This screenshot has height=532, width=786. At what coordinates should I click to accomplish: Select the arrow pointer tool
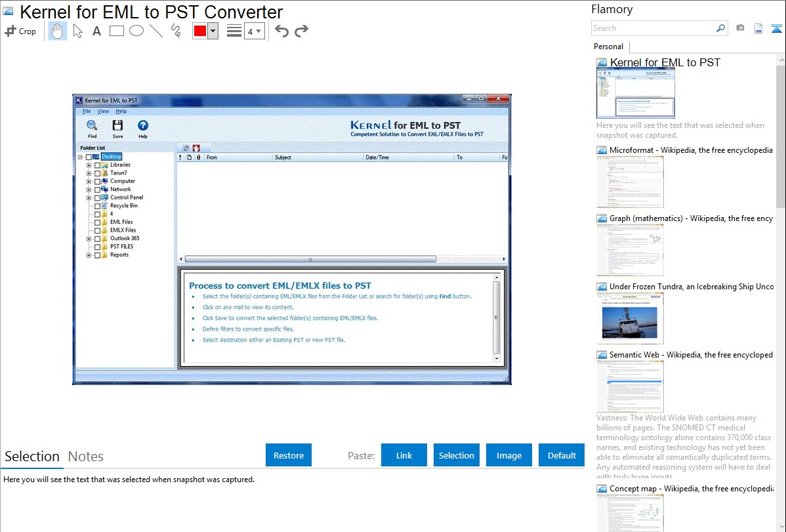[x=77, y=31]
